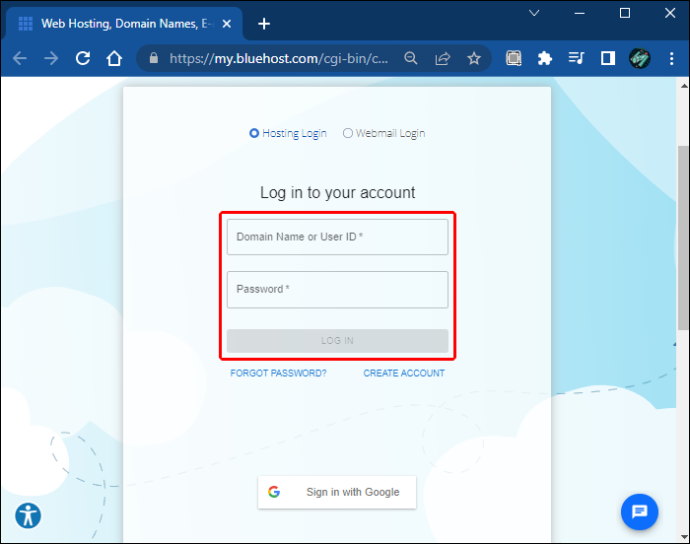Click Sign in with Google
The image size is (690, 544).
[x=337, y=492]
